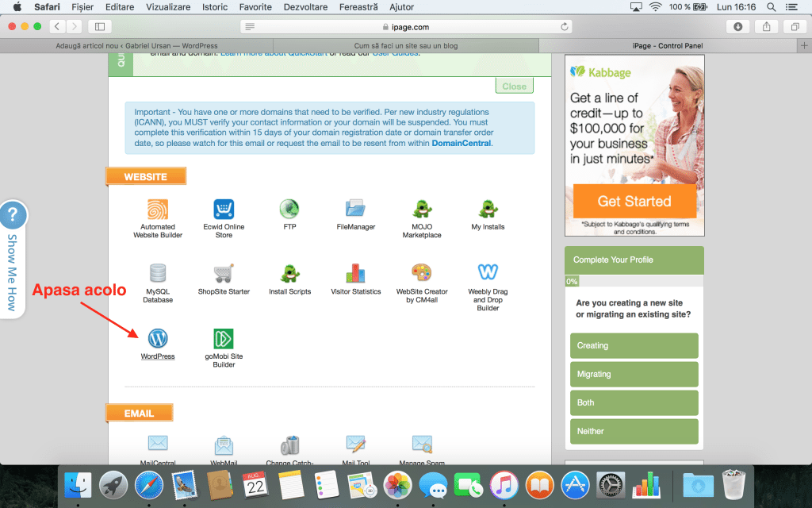Open the Istoric menu
Image resolution: width=812 pixels, height=508 pixels.
(x=215, y=6)
